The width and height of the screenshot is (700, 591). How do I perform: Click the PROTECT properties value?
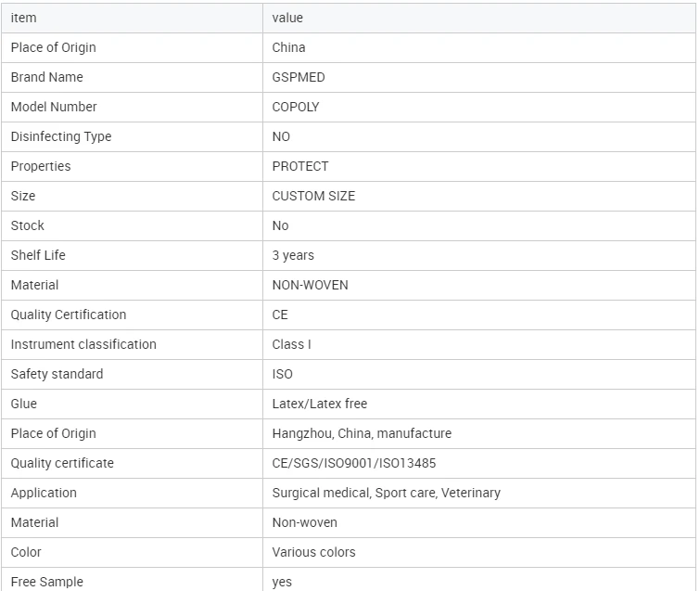(300, 166)
